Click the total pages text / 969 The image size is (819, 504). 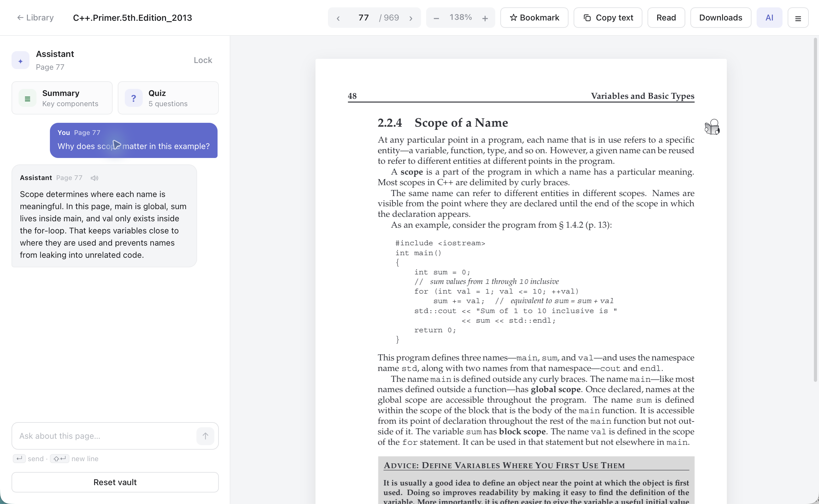tap(389, 18)
